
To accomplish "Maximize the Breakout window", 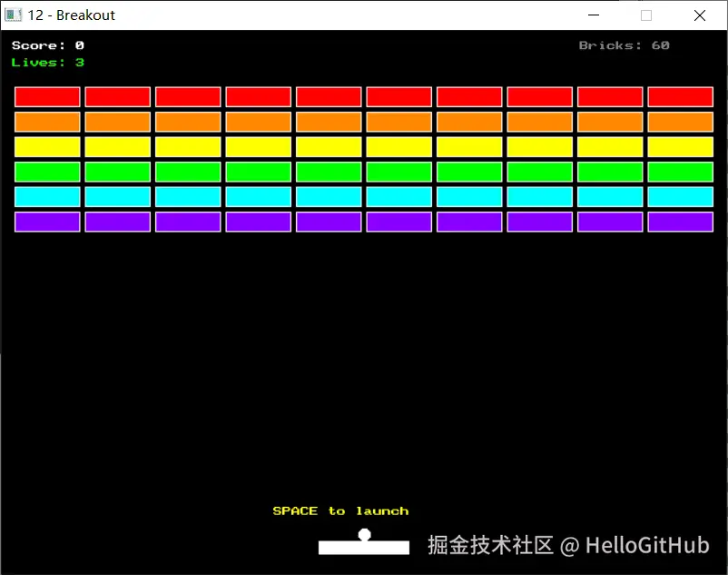I will (645, 15).
